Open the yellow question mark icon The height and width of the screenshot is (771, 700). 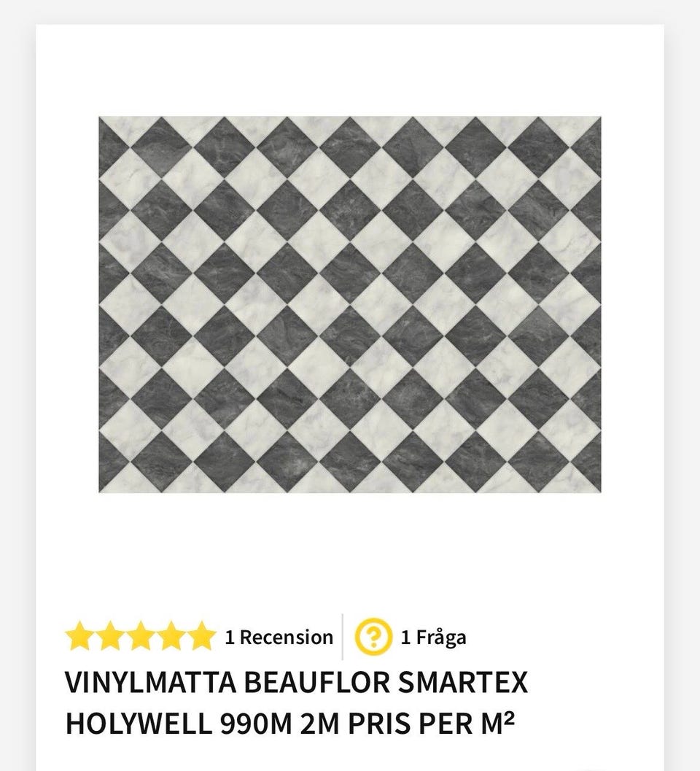(373, 637)
